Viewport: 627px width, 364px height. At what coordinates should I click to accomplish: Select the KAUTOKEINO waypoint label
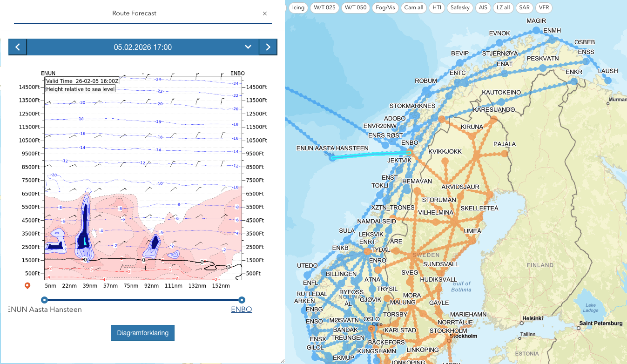point(501,93)
